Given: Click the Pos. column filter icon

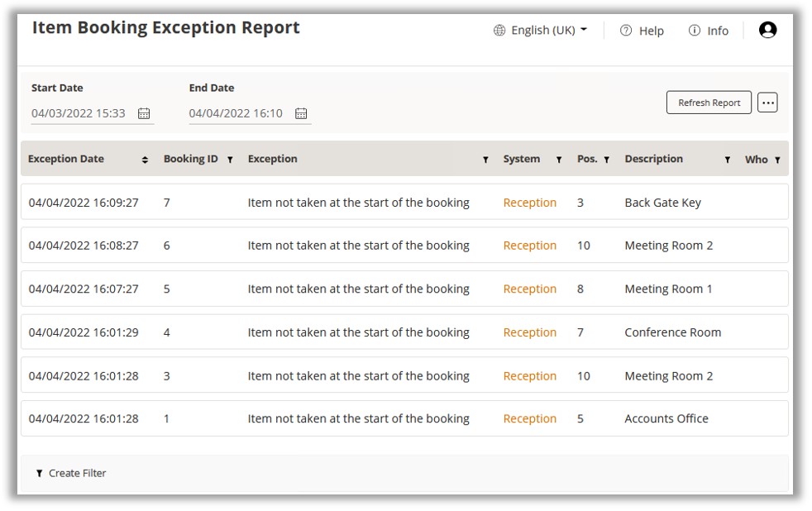Looking at the screenshot, I should (606, 160).
